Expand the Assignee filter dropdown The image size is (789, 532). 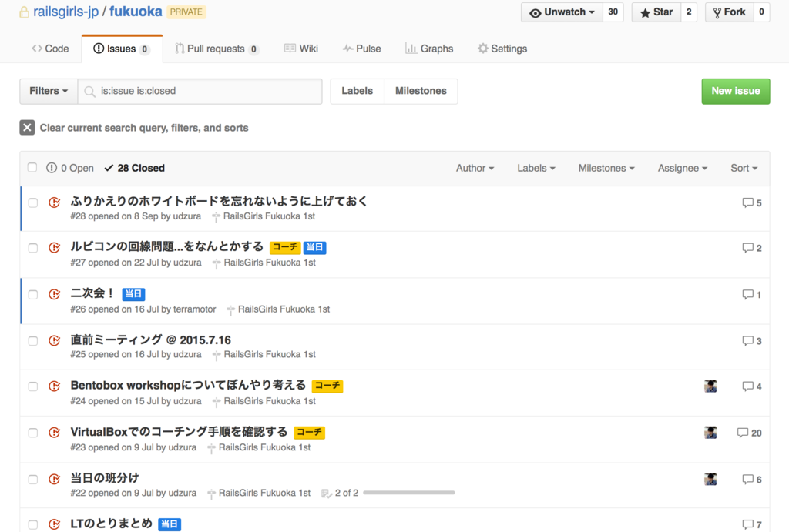point(683,168)
